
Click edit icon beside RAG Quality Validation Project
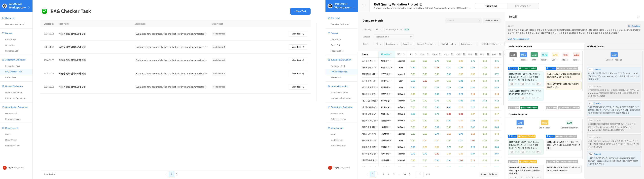pos(421,4)
